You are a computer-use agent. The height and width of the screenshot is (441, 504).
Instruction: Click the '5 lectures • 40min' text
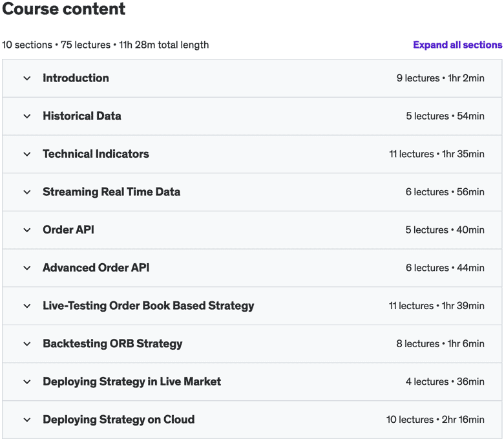(445, 230)
